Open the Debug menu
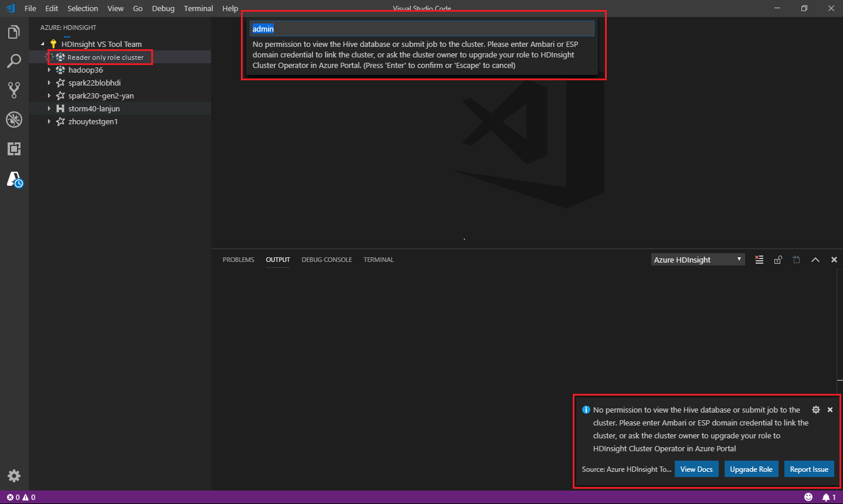This screenshot has width=843, height=504. pyautogui.click(x=162, y=8)
